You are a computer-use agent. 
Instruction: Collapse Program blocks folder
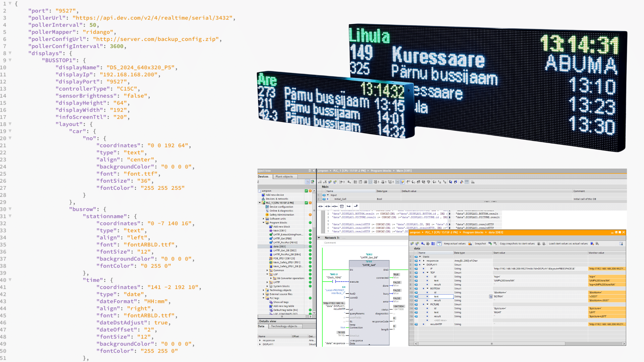(264, 223)
